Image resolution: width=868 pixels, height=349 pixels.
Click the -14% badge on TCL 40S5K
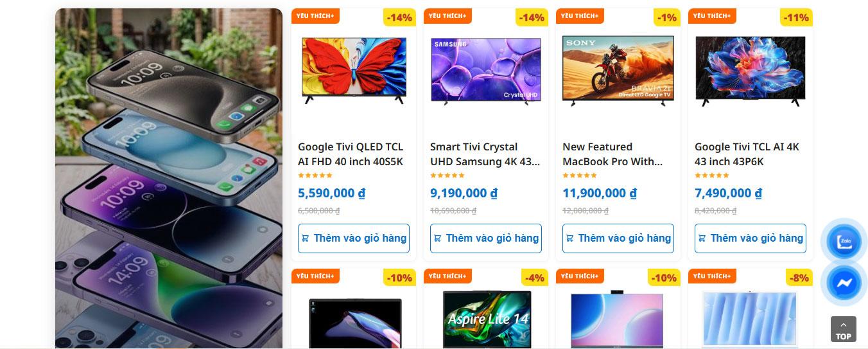[x=399, y=17]
